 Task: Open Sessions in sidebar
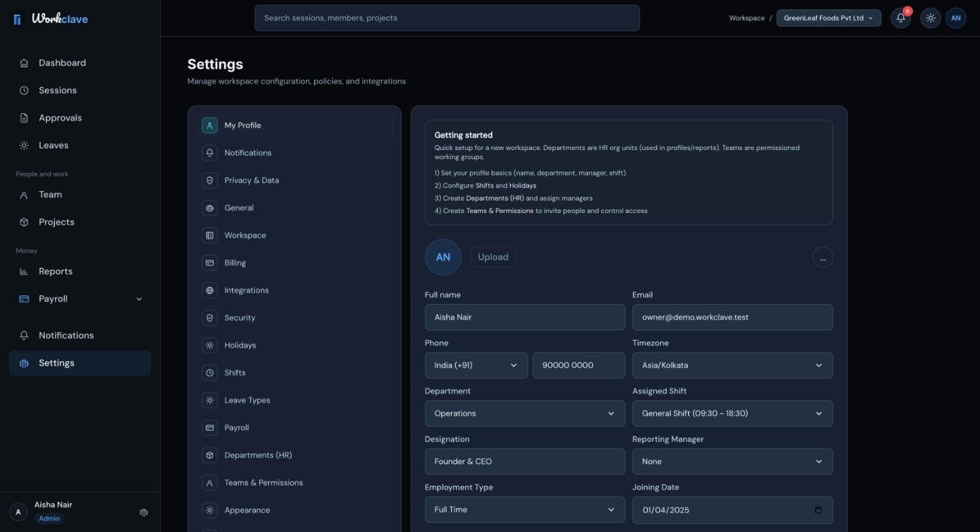(x=80, y=90)
